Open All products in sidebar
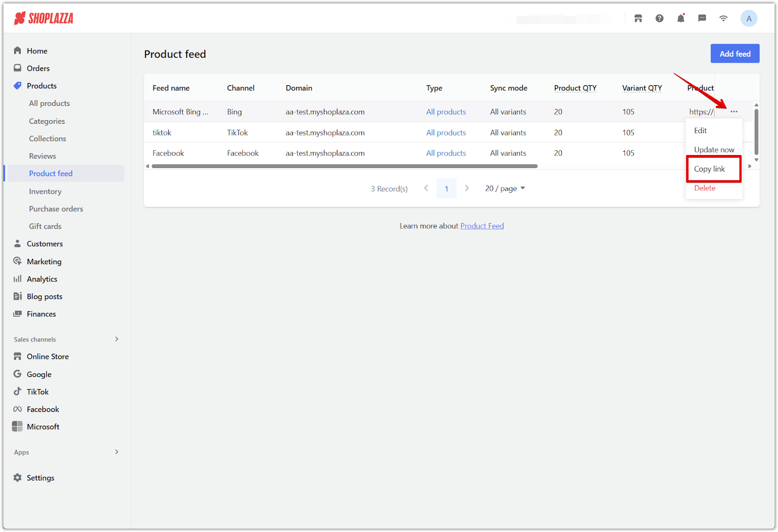 pyautogui.click(x=50, y=103)
